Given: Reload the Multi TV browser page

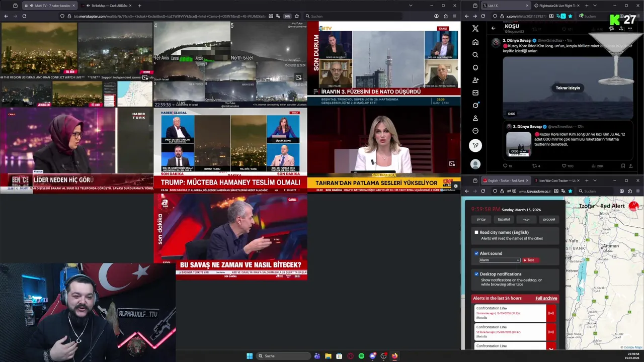Looking at the screenshot, I should pyautogui.click(x=24, y=16).
